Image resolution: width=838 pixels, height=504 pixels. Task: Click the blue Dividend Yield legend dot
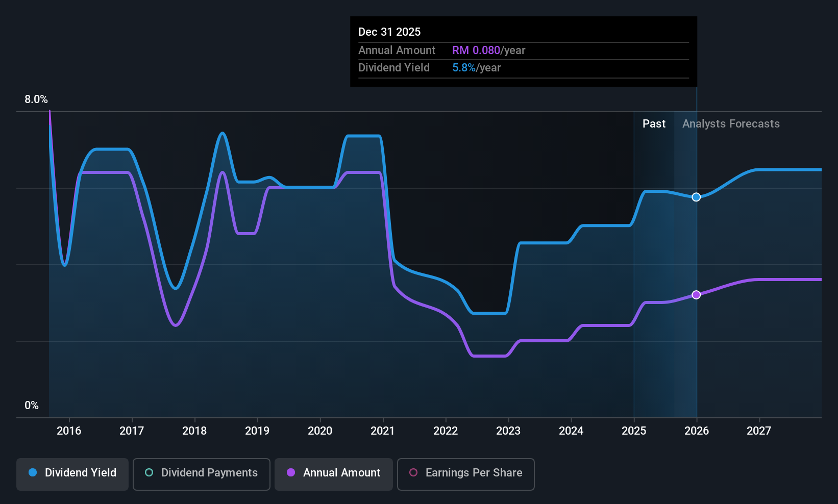pyautogui.click(x=33, y=472)
